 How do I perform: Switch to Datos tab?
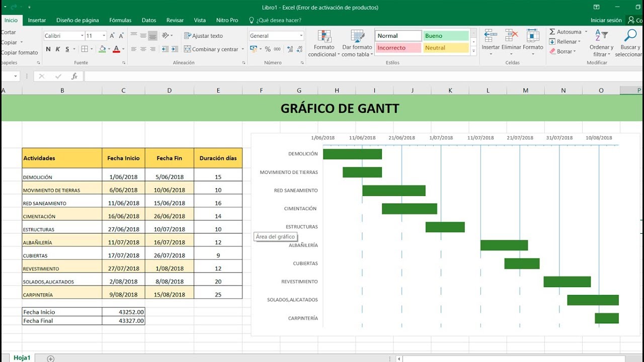[x=149, y=20]
